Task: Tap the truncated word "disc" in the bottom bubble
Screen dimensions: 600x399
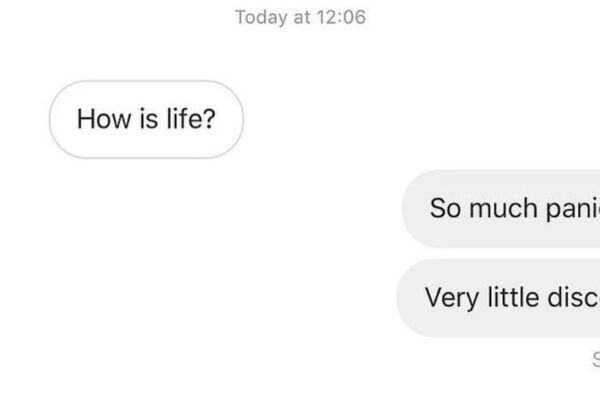Action: 574,297
